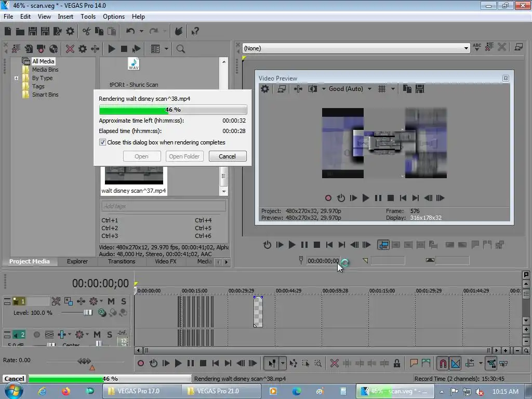Image resolution: width=532 pixels, height=399 pixels.
Task: Open the Insert menu
Action: 65,17
